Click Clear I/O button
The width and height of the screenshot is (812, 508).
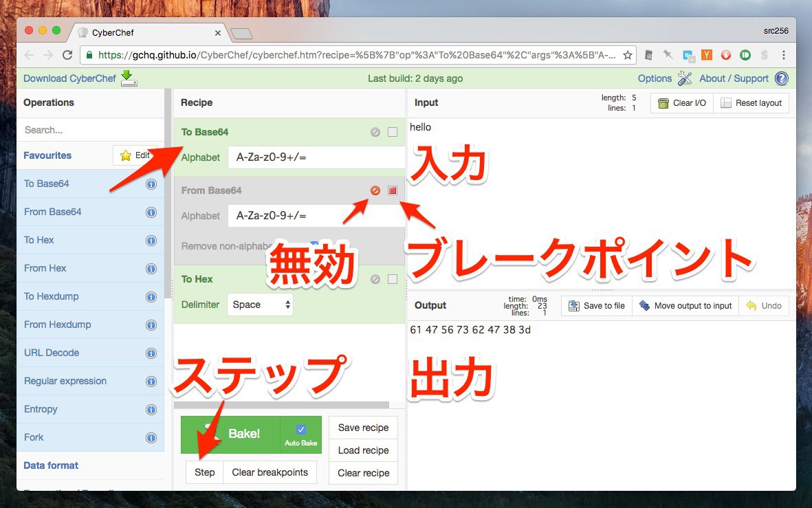pos(681,103)
